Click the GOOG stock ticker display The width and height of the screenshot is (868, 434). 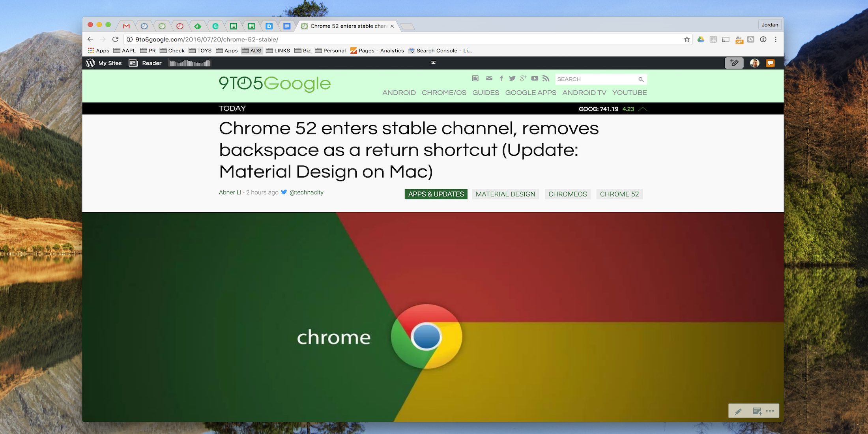607,108
